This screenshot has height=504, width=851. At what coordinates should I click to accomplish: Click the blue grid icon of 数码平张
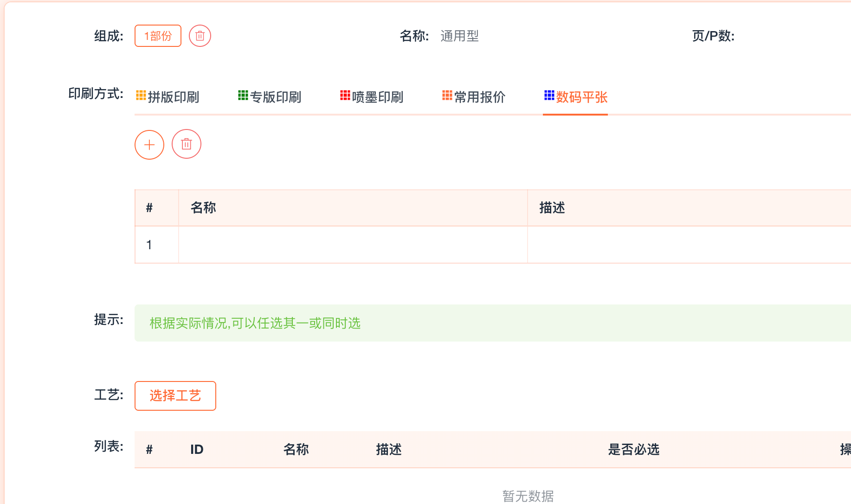point(549,95)
